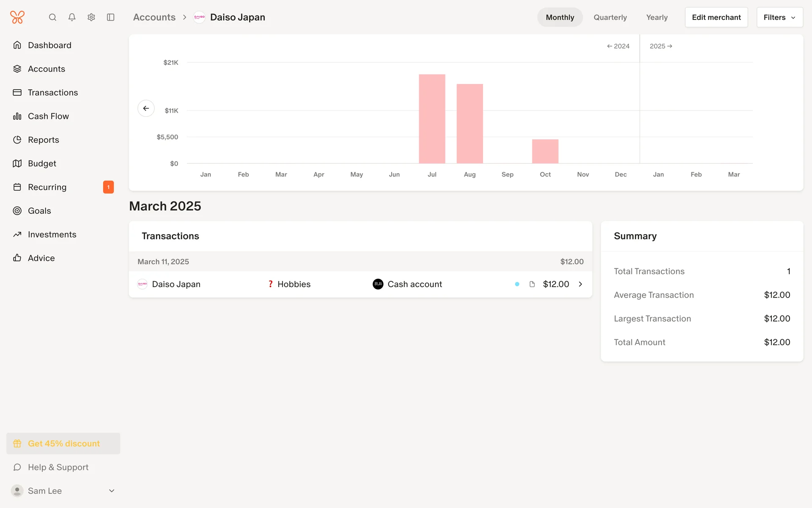The image size is (812, 508).
Task: Open notifications bell icon
Action: tap(72, 17)
